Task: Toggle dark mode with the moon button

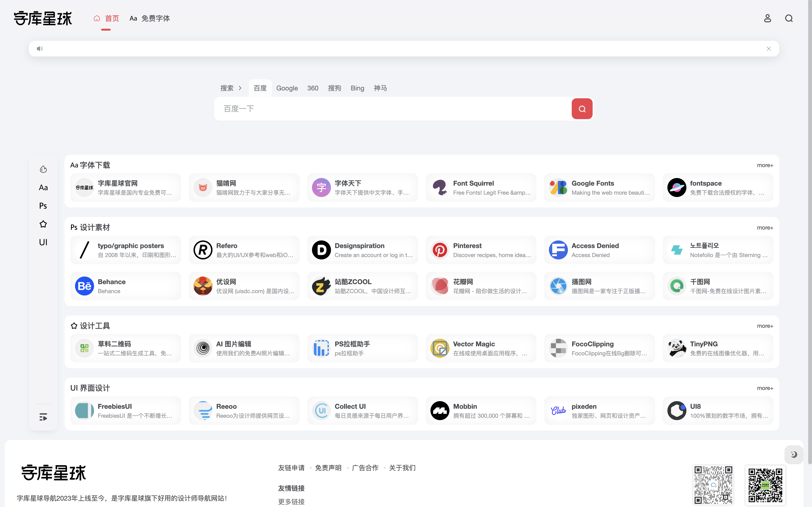Action: click(x=793, y=454)
